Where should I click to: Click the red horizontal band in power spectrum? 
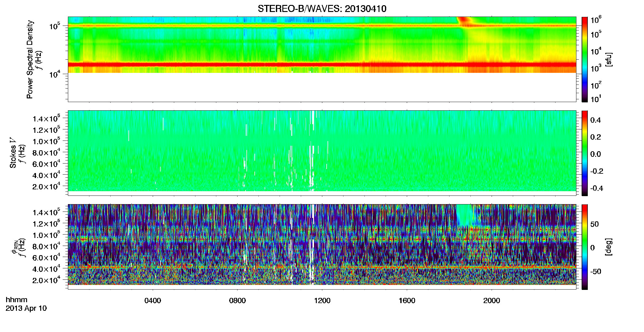point(322,65)
